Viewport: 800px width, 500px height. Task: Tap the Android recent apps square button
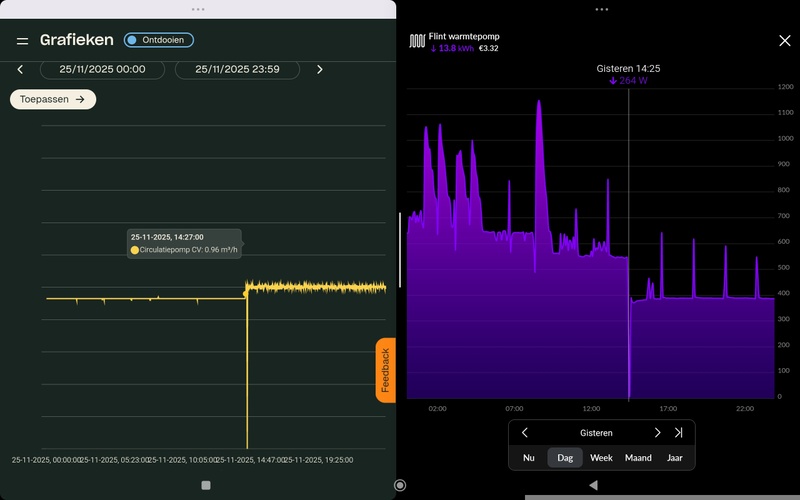tap(206, 485)
